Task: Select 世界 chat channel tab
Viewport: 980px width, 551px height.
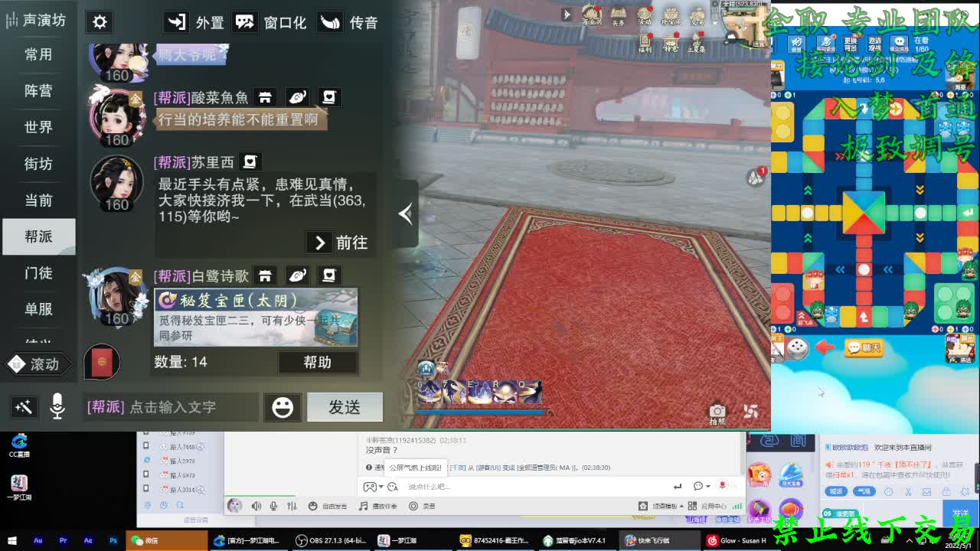Action: [38, 127]
